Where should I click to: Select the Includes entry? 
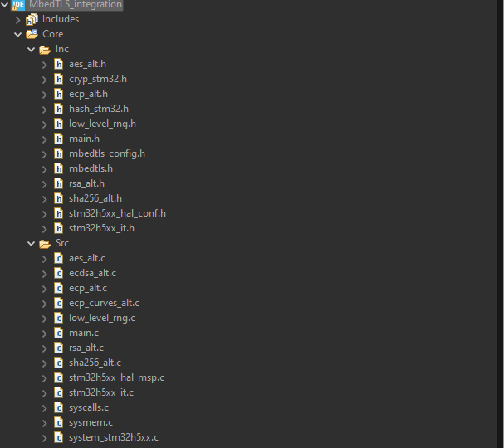[x=61, y=19]
